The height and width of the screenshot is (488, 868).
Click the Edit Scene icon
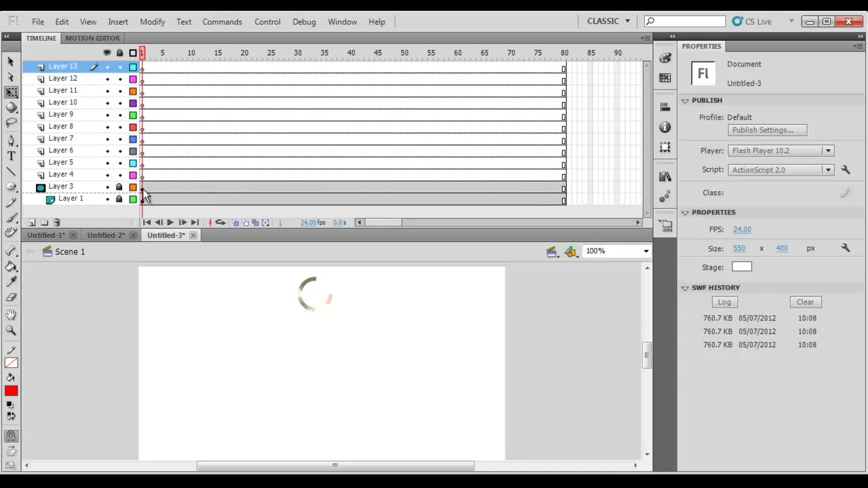(x=552, y=252)
